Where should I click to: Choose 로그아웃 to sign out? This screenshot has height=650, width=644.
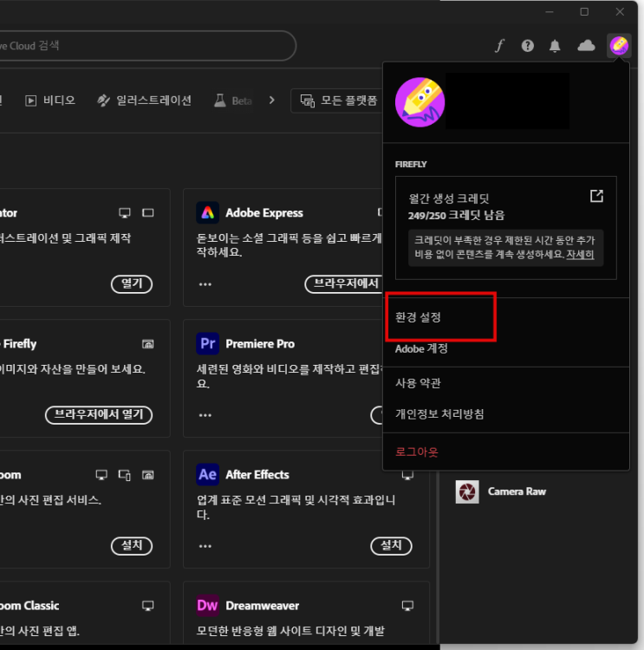416,452
